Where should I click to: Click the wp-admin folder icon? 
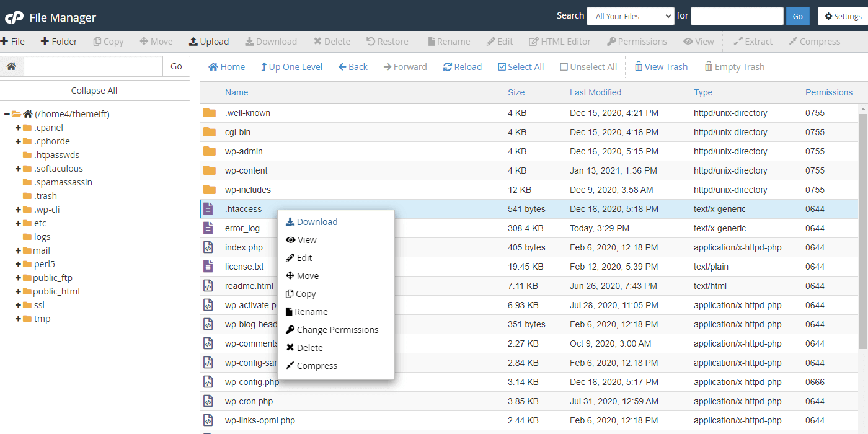210,151
